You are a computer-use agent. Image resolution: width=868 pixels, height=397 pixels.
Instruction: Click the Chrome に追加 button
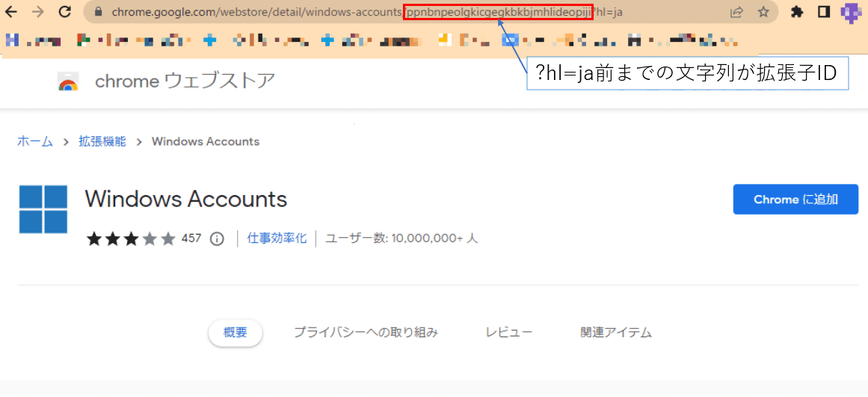(x=795, y=200)
